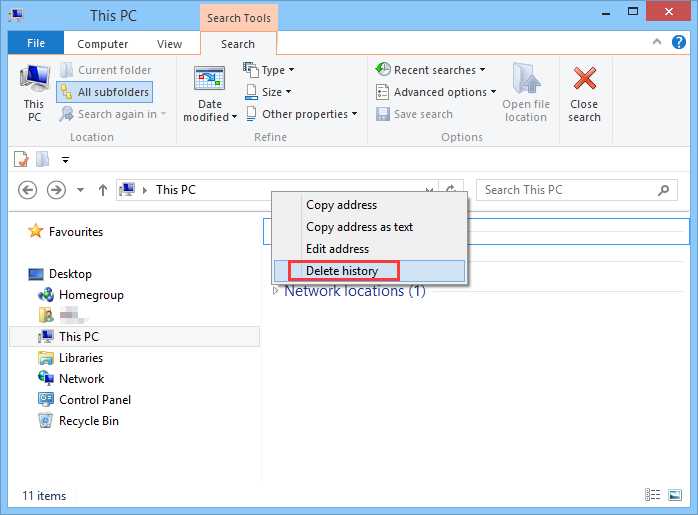Click the Properties quick access icon
This screenshot has height=515, width=698.
pos(21,159)
